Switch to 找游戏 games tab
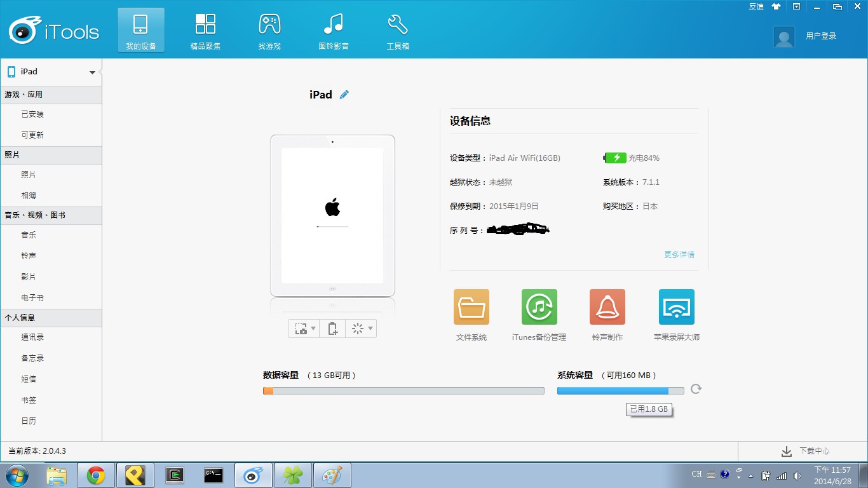 (x=269, y=30)
